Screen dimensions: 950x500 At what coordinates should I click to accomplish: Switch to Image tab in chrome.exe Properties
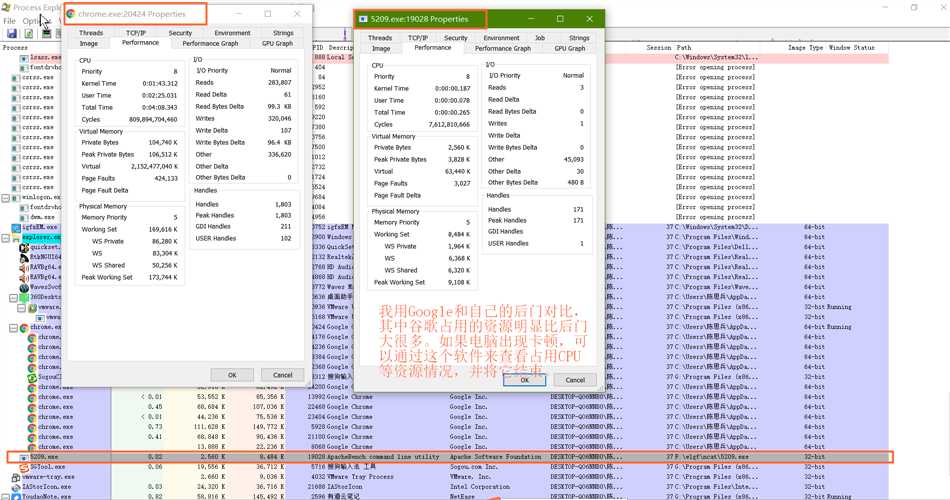coord(88,44)
